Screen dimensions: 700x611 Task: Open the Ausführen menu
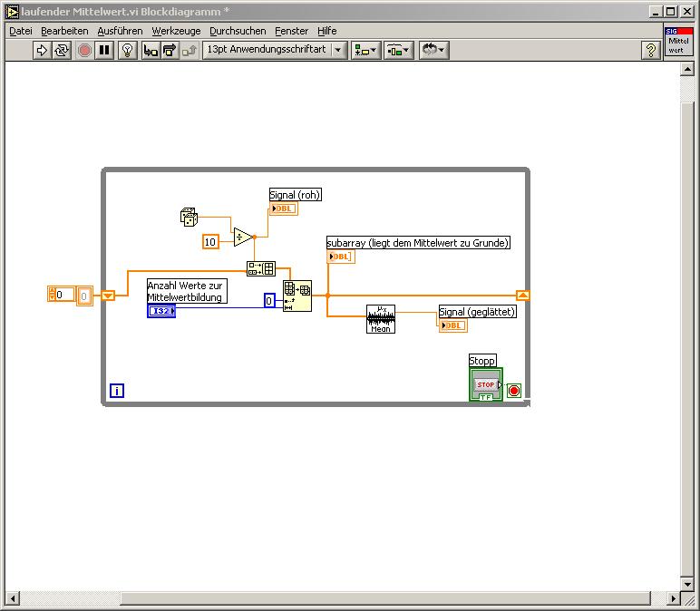(120, 31)
